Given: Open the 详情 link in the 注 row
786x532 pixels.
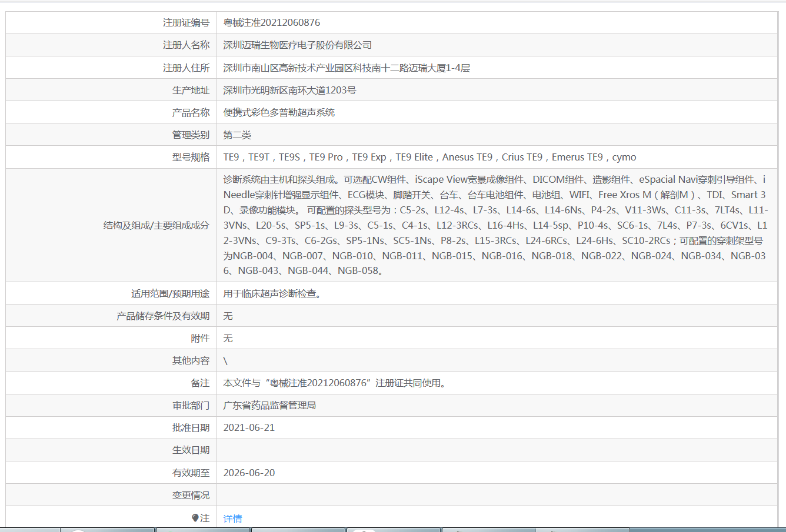Looking at the screenshot, I should [232, 518].
